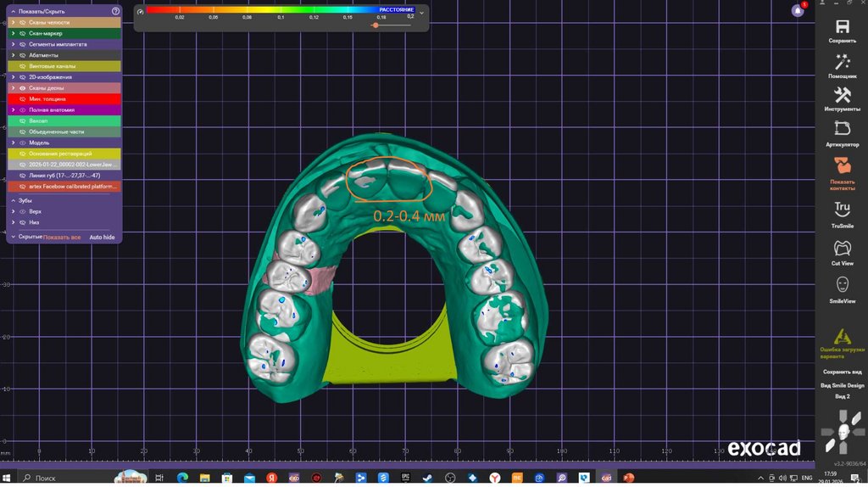Expand the 2D-изображения group
This screenshot has width=868, height=487.
(14, 77)
